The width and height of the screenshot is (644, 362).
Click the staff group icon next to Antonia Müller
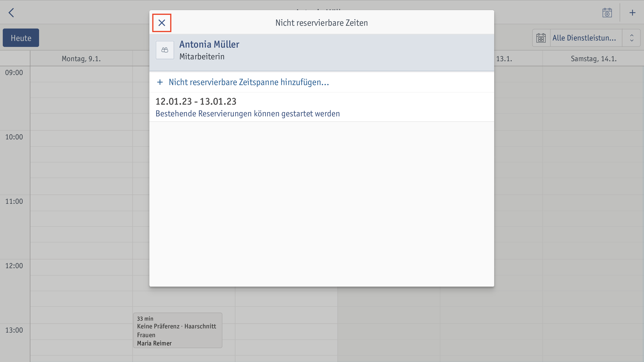(165, 50)
